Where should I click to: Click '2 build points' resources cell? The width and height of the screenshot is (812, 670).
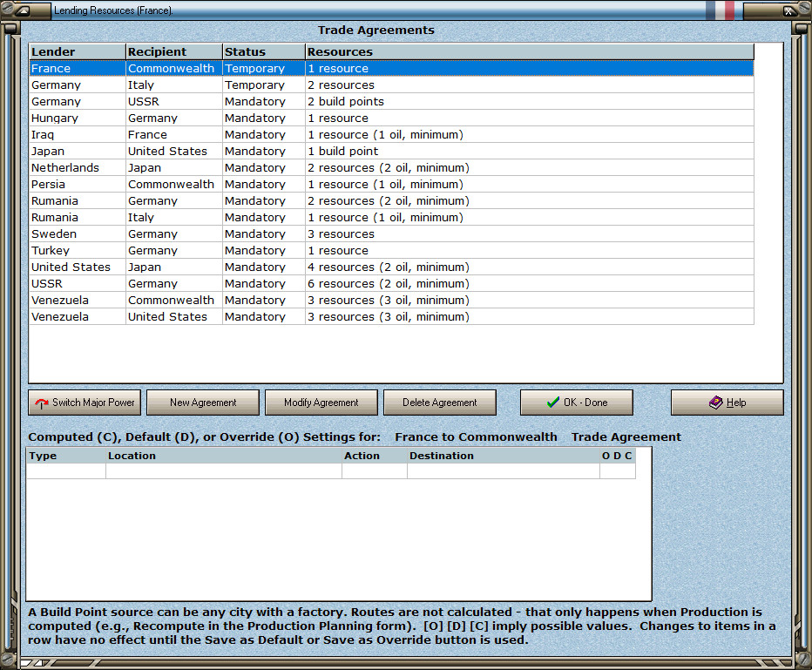pos(530,101)
